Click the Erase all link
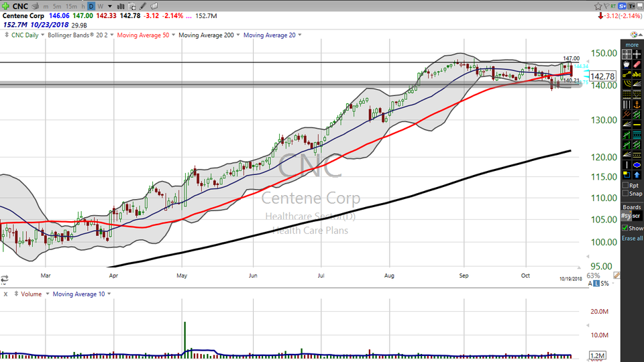Screen dimensions: 644x362 tap(632, 239)
